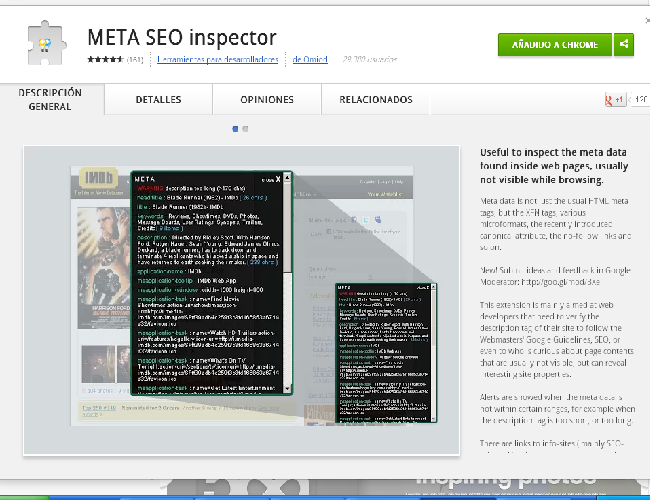Click the main extension screenshot preview
The height and width of the screenshot is (500, 650).
[x=242, y=301]
